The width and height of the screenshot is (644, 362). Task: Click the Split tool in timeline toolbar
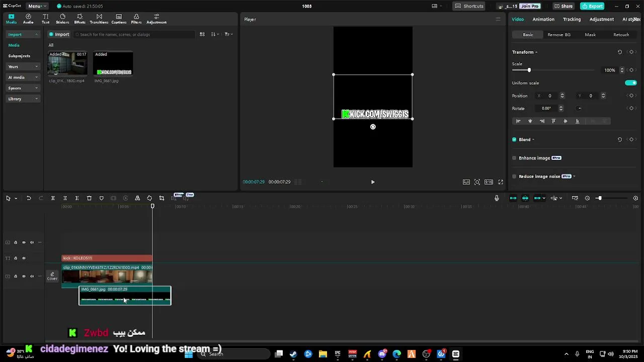tap(53, 198)
